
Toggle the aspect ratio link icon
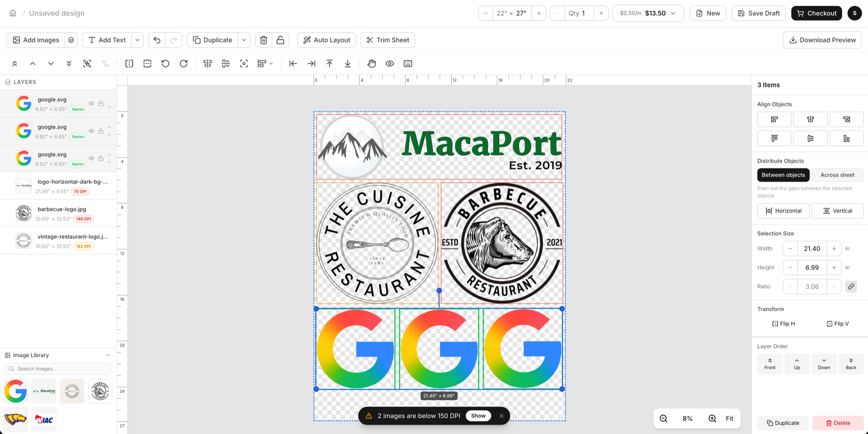click(851, 287)
